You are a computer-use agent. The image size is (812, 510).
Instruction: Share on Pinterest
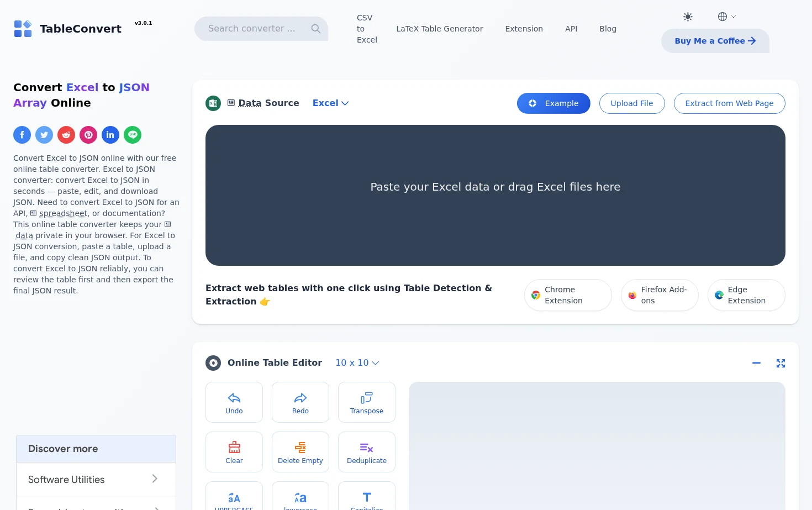coord(88,135)
